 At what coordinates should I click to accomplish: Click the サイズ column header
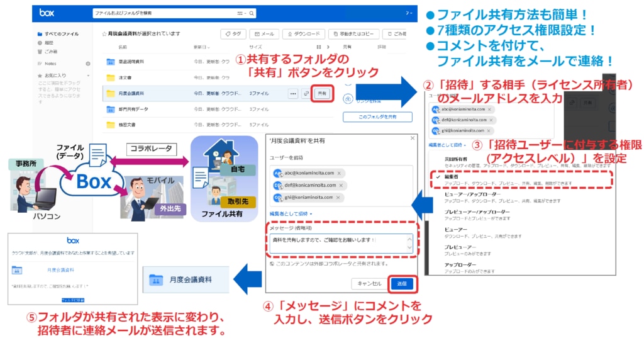click(x=255, y=47)
